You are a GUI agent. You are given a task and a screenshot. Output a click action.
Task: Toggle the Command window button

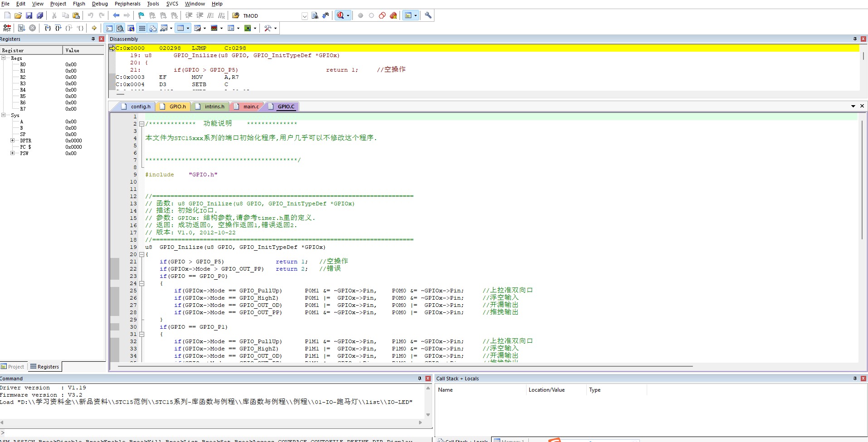(109, 28)
